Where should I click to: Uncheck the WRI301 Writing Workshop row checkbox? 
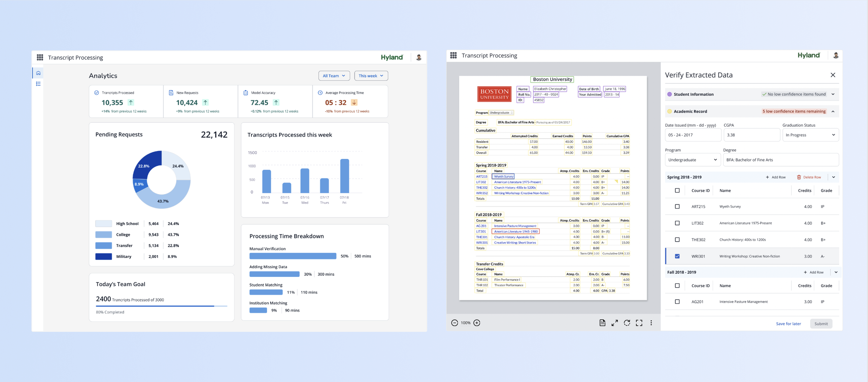(x=677, y=256)
